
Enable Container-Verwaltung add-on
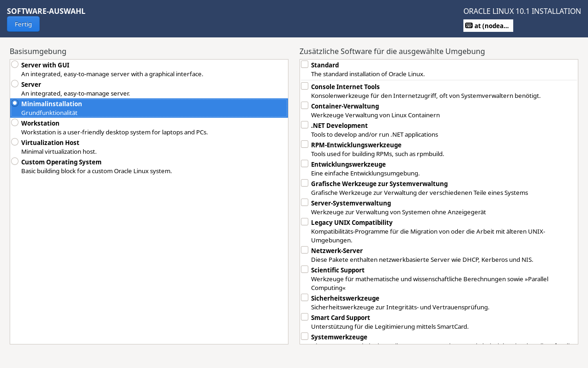coord(304,105)
